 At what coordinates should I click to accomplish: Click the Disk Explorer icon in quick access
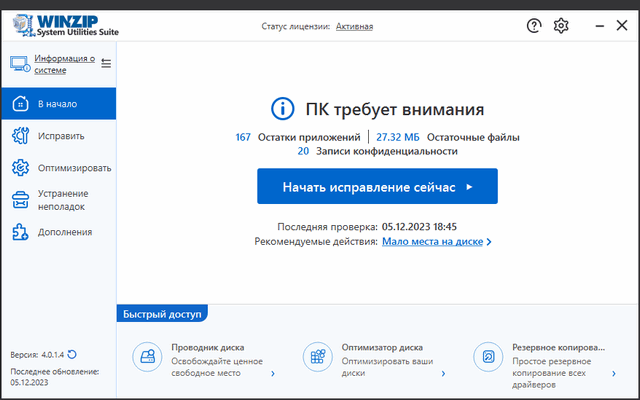[148, 356]
